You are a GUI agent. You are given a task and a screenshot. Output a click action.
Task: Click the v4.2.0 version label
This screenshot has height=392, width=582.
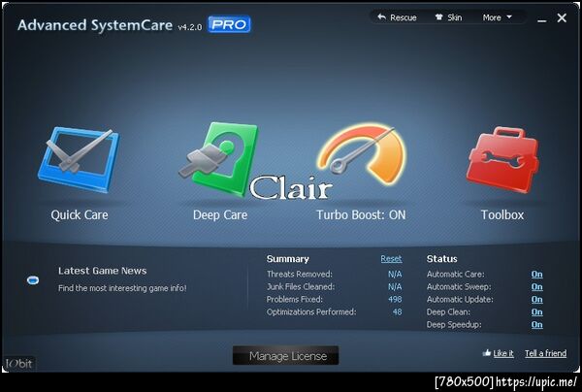pyautogui.click(x=190, y=27)
